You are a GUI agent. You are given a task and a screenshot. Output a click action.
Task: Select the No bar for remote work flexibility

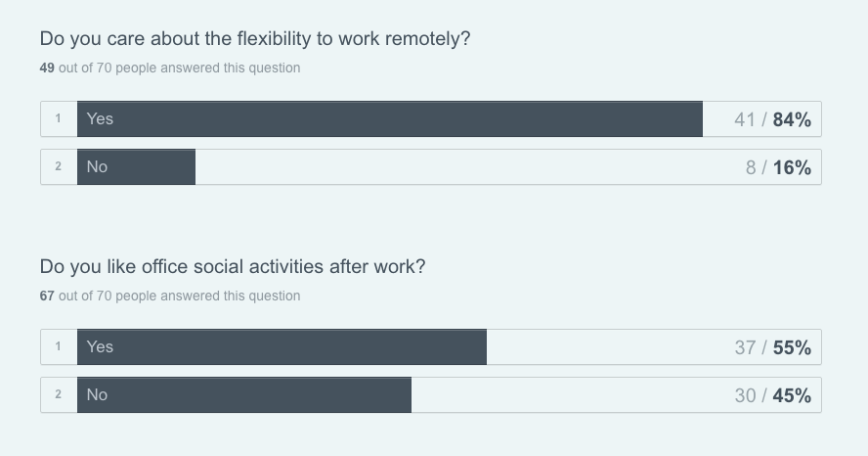pos(136,167)
